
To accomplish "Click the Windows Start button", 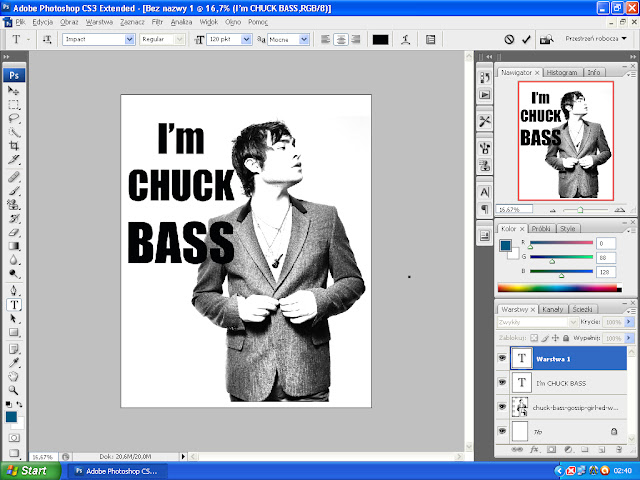I will click(x=30, y=471).
